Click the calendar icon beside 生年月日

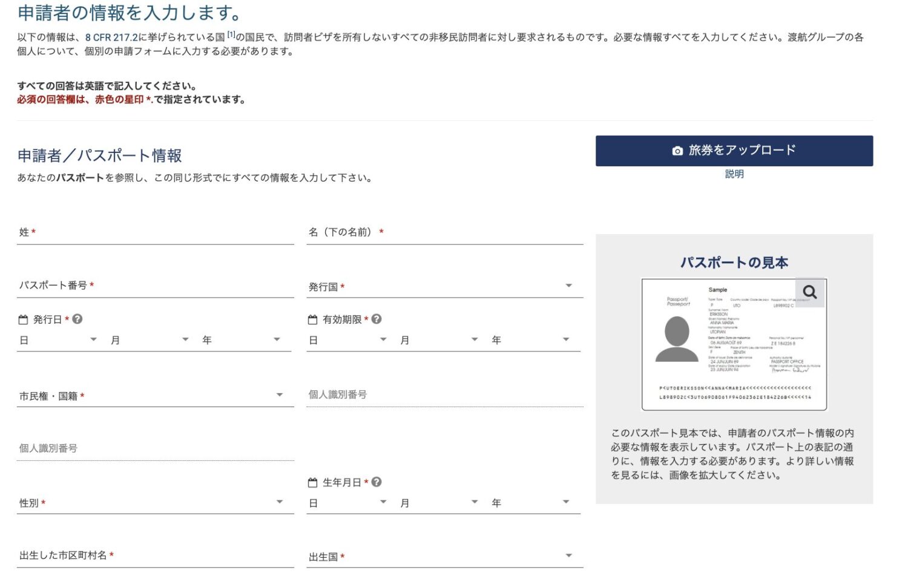pos(312,483)
